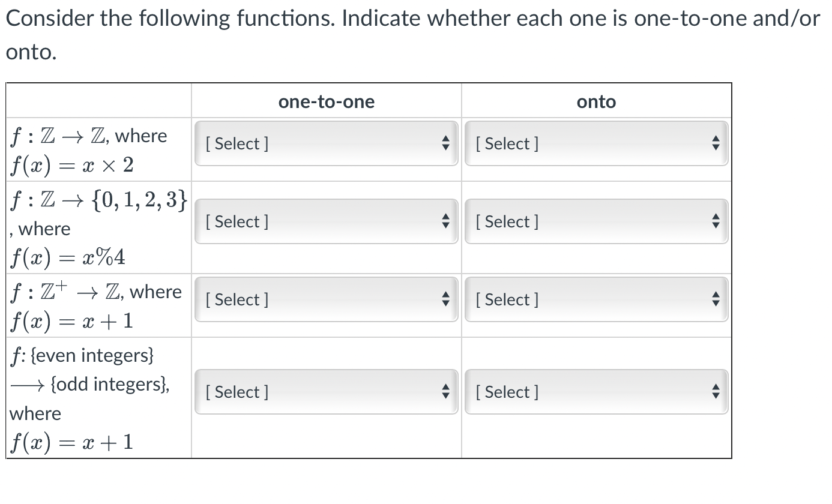832x504 pixels.
Task: Click stepper arrows on x%4 one-to-one select
Action: (x=445, y=221)
